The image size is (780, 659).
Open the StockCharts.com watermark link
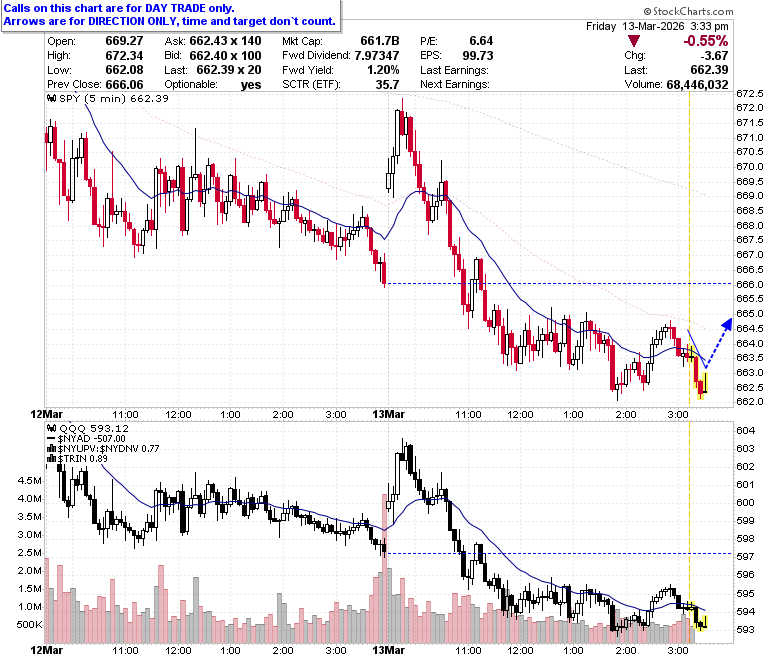tap(692, 11)
